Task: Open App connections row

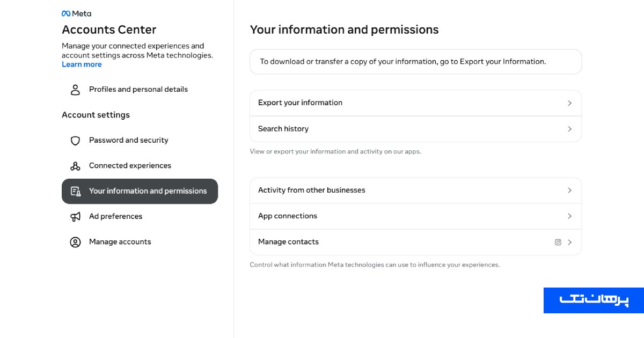Action: [416, 216]
